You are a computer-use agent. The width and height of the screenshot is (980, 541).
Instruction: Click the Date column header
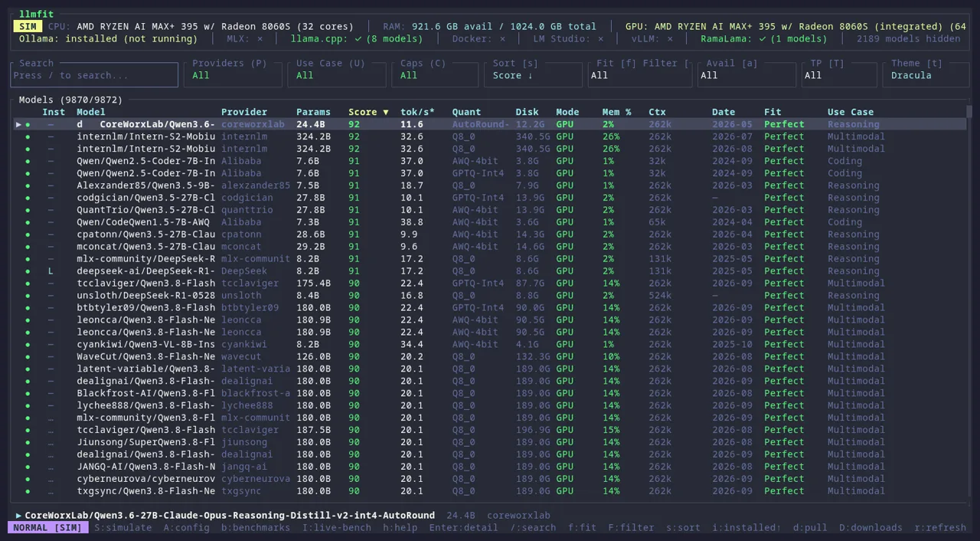click(724, 112)
